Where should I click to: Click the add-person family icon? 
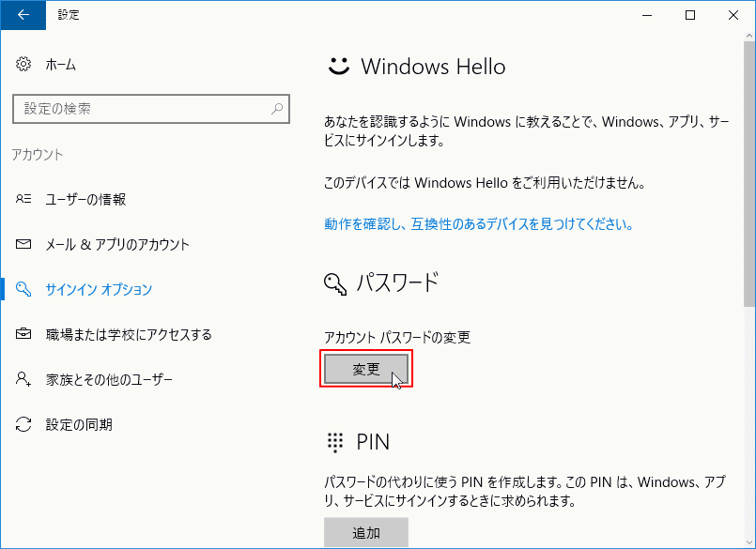point(23,379)
